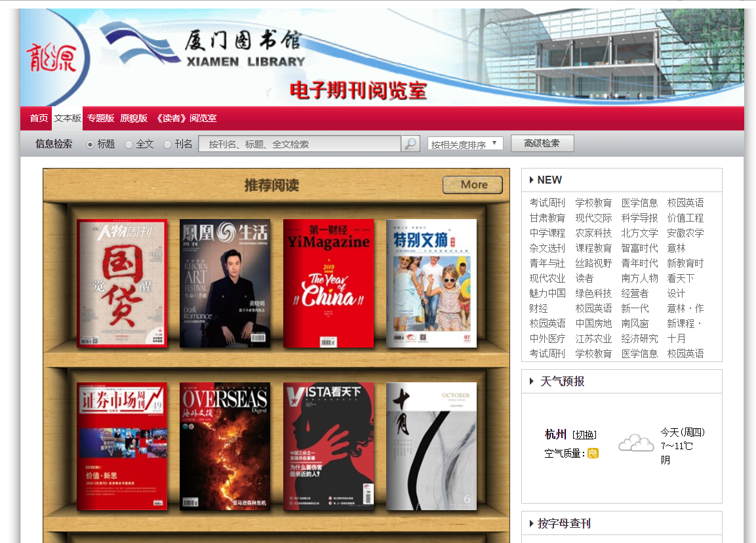Click in the 按刊名、标题、全文检索 search field
This screenshot has width=756, height=543.
(x=300, y=144)
